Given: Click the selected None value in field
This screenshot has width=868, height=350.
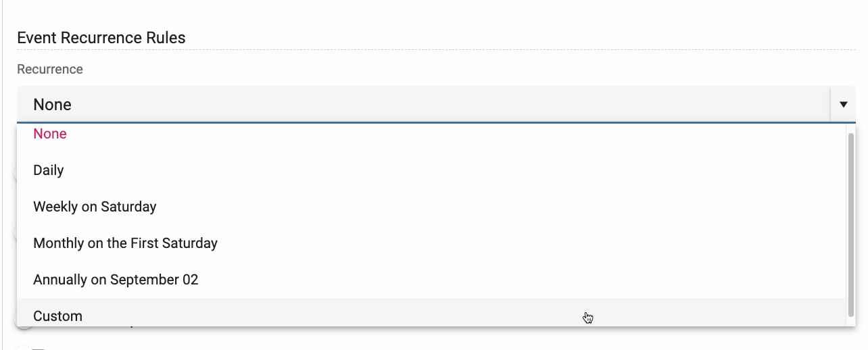Looking at the screenshot, I should [53, 105].
